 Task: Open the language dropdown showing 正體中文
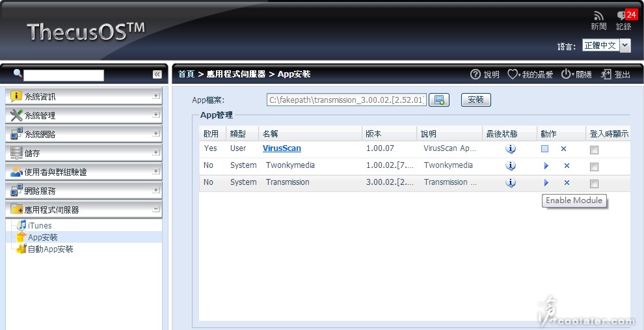pyautogui.click(x=606, y=46)
